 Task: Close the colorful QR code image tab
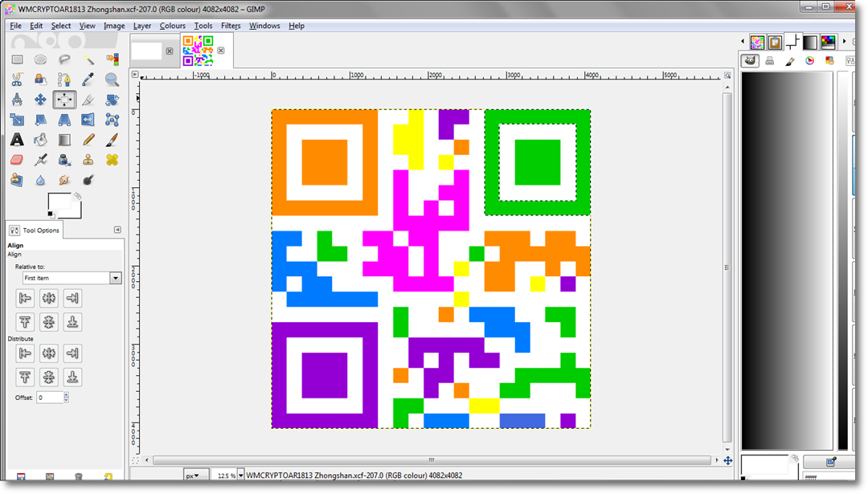[221, 51]
